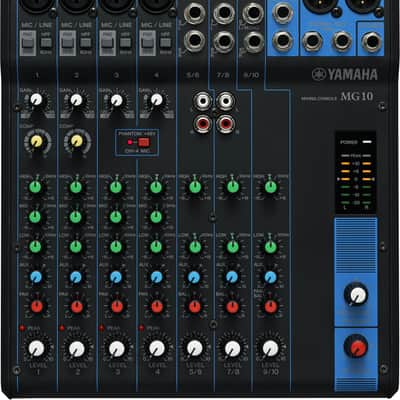Image resolution: width=400 pixels, height=400 pixels.
Task: Adjust the channel 3 white GAIN knob
Action: pos(116,100)
